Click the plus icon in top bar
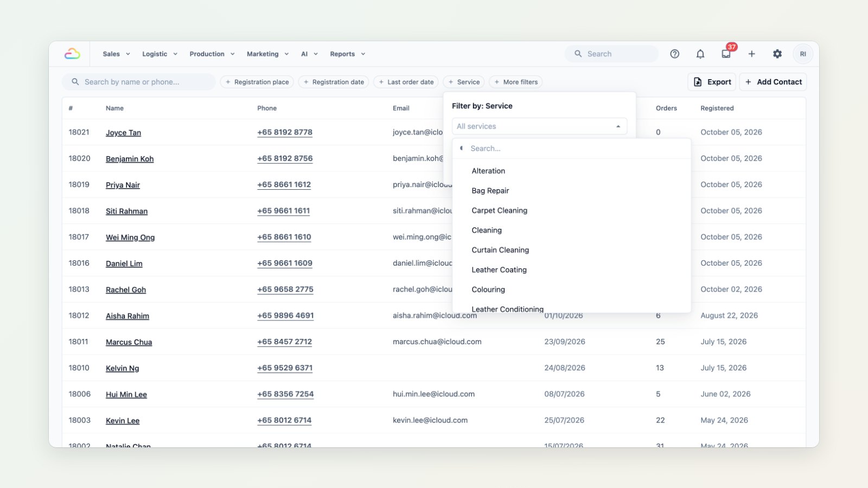This screenshot has height=488, width=868. pyautogui.click(x=751, y=54)
